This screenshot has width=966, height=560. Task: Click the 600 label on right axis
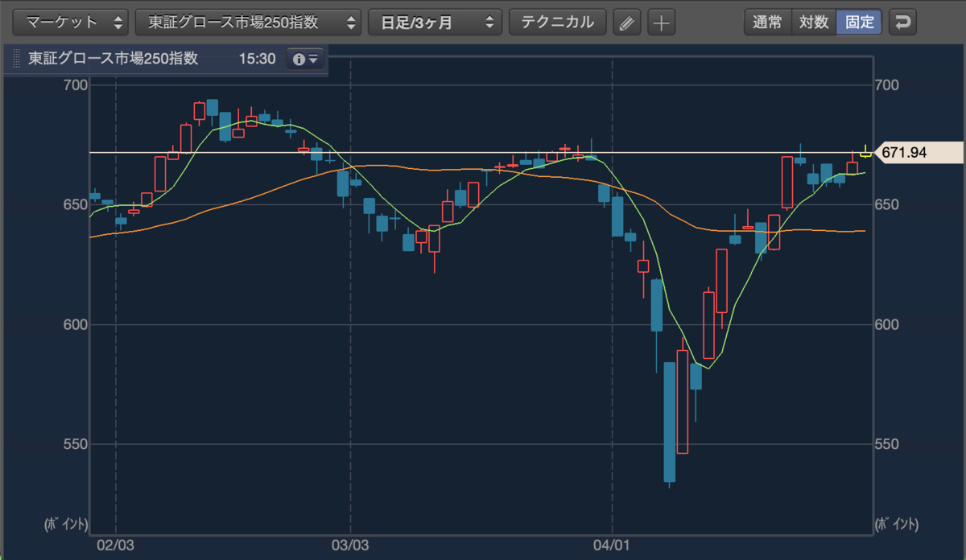point(886,324)
